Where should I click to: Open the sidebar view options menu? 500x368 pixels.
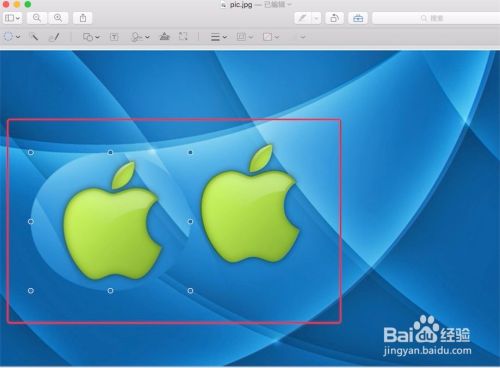pos(13,18)
